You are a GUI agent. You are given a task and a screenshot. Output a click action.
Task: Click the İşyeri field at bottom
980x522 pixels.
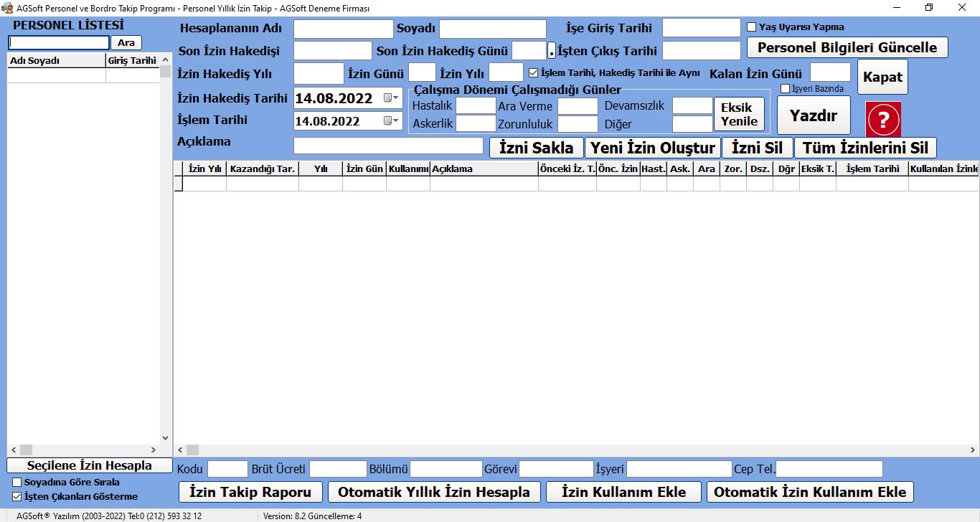[679, 469]
